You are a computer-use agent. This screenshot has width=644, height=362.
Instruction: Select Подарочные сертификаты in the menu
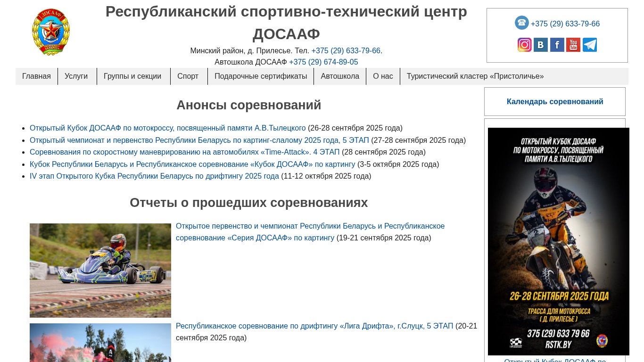coord(261,76)
